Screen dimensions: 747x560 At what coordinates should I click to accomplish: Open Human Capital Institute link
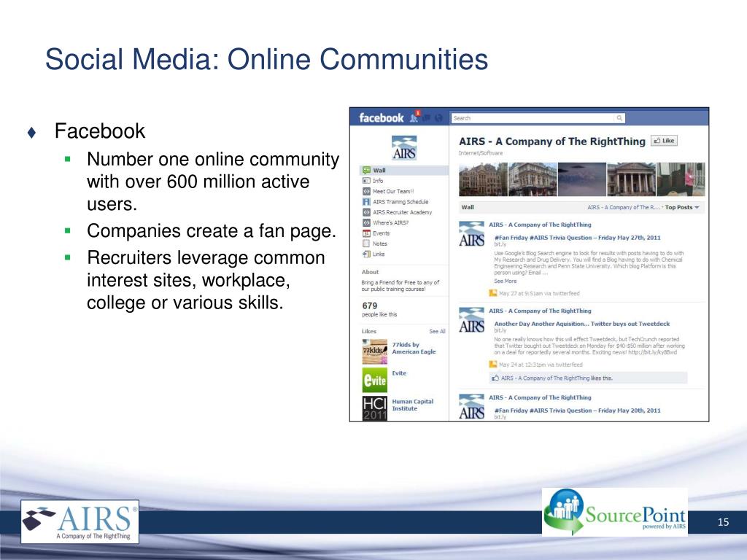coord(413,405)
